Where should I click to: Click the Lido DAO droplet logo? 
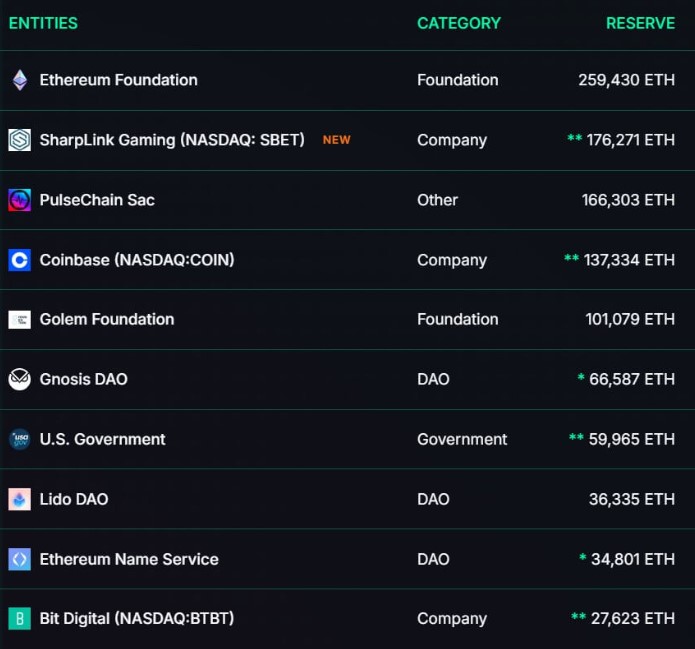[20, 499]
